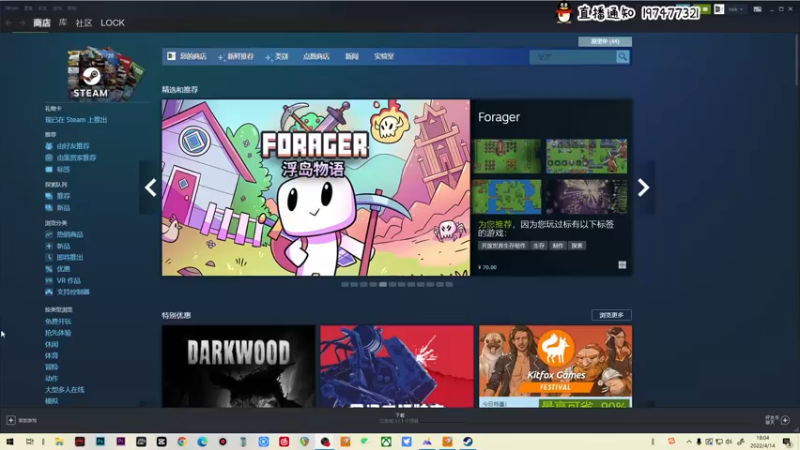The image size is (800, 450).
Task: Click the Forager featured banner image
Action: (316, 188)
